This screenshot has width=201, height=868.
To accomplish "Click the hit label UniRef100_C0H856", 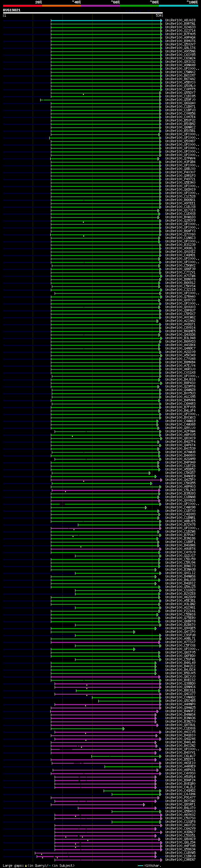I will 180,114.
